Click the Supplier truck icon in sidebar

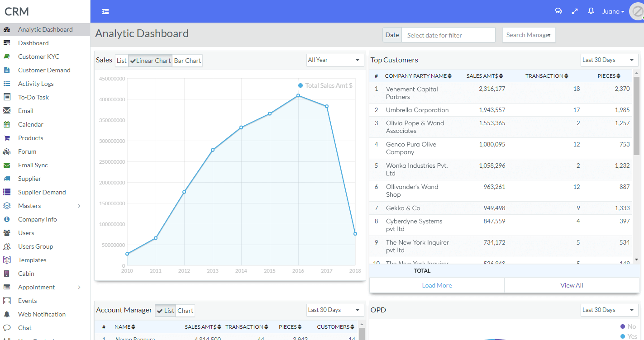pyautogui.click(x=7, y=179)
